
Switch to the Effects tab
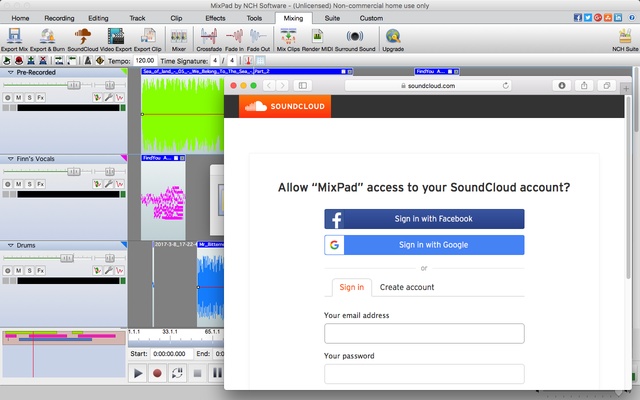pyautogui.click(x=215, y=18)
